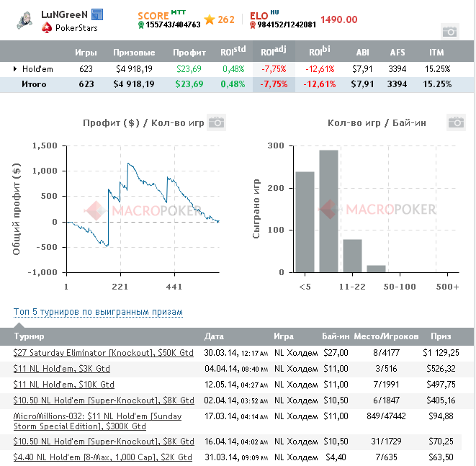Open $4.40 NL Hold'em 8-Max link
The height and width of the screenshot is (466, 476).
coord(102,457)
